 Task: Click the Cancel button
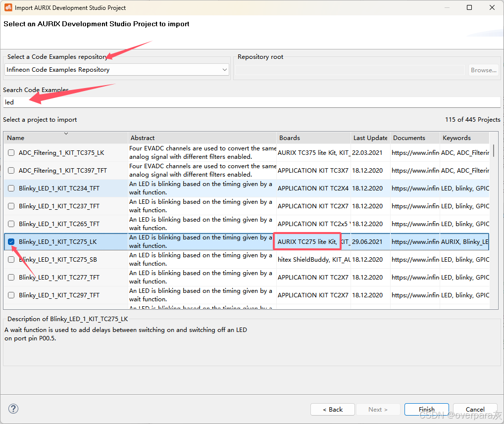click(475, 410)
